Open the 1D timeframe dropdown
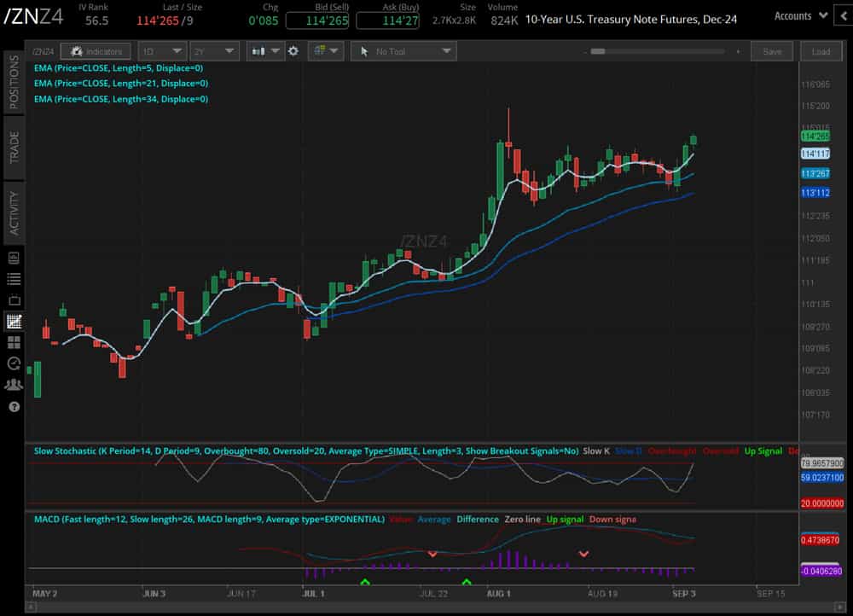 (x=162, y=51)
